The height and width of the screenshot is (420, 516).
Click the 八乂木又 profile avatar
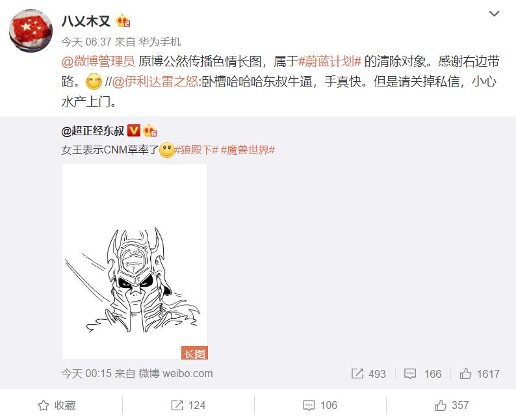[x=31, y=31]
